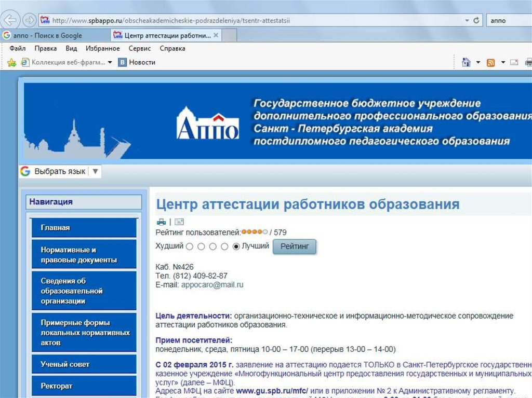Click the Home icon in command bar
The height and width of the screenshot is (398, 532).
click(x=466, y=62)
